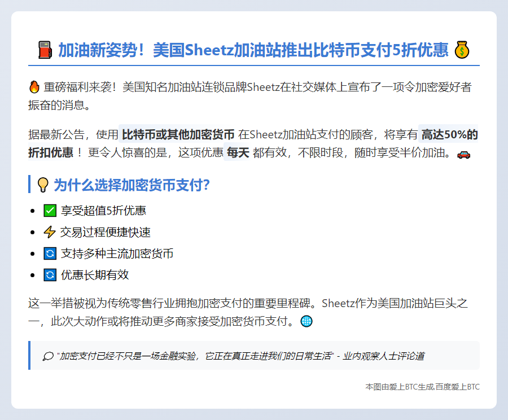Click the footer credit 本图由爱上BTC生成
This screenshot has height=420, width=508.
tap(422, 387)
